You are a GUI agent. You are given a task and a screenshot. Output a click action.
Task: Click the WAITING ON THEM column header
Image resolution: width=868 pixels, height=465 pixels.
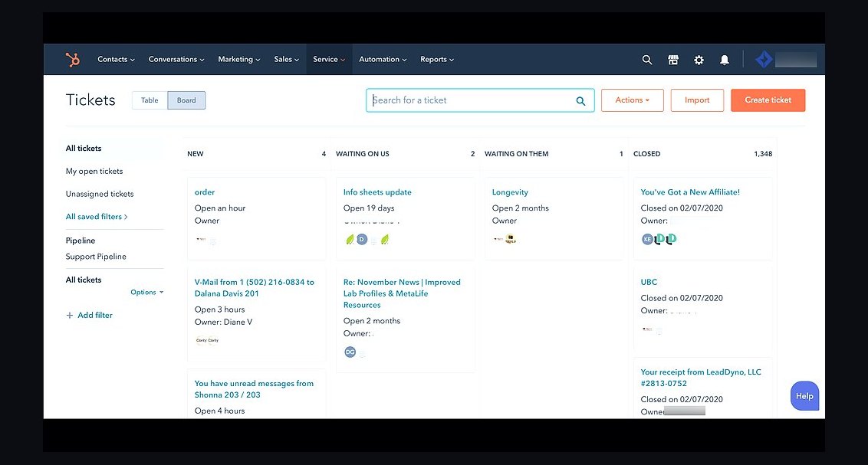tap(517, 154)
